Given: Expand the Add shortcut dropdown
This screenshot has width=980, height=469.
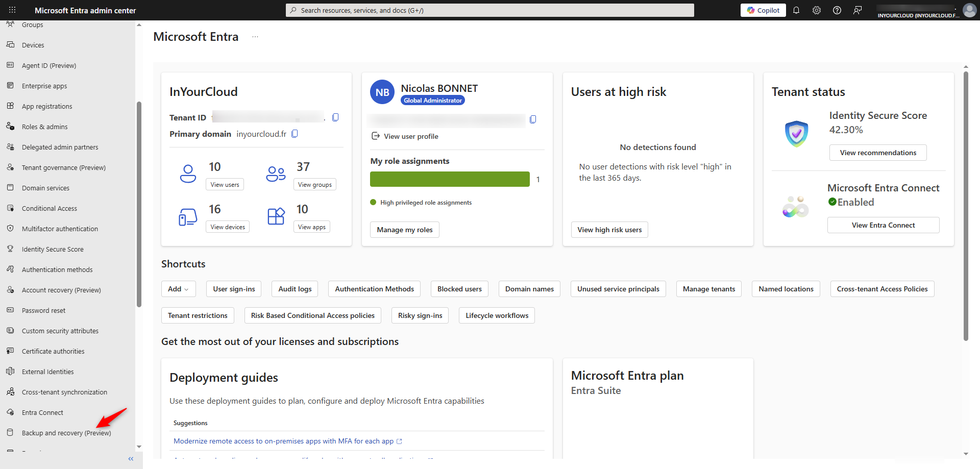Looking at the screenshot, I should coord(178,289).
